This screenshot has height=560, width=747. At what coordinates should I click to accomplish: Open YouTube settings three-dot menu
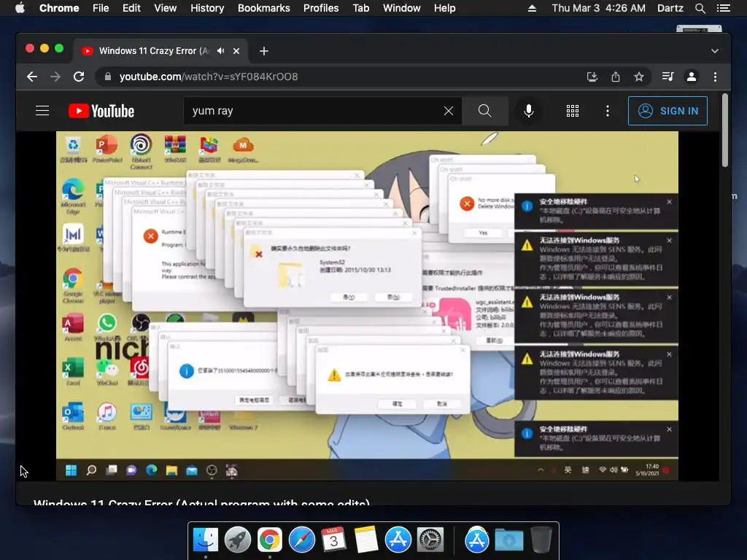click(608, 111)
